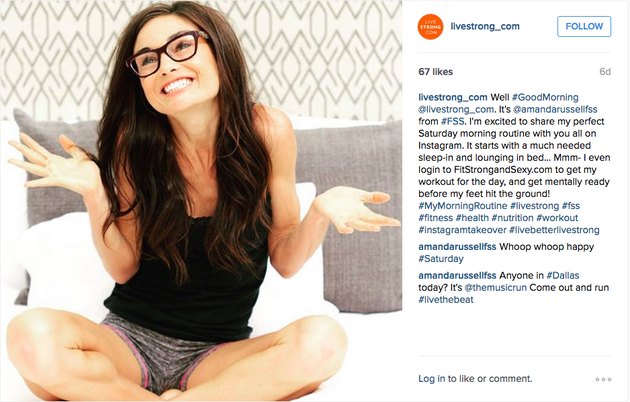Open the #instagramtakeover hashtag
Viewport: 630px width, 402px height.
pos(462,230)
